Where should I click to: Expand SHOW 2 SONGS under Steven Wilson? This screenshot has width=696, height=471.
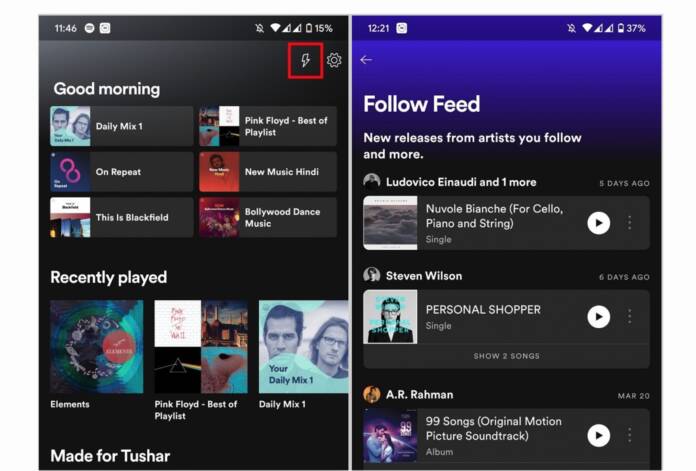point(506,356)
